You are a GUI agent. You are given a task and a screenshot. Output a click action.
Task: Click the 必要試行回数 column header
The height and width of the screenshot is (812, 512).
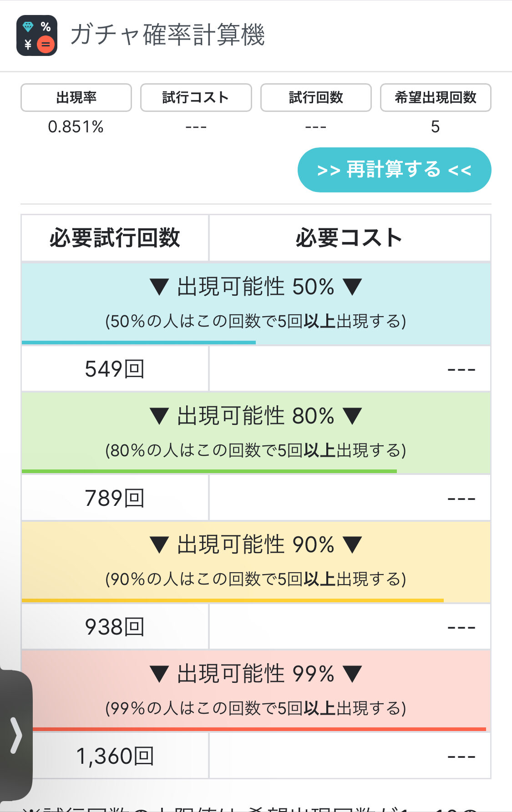pos(115,238)
